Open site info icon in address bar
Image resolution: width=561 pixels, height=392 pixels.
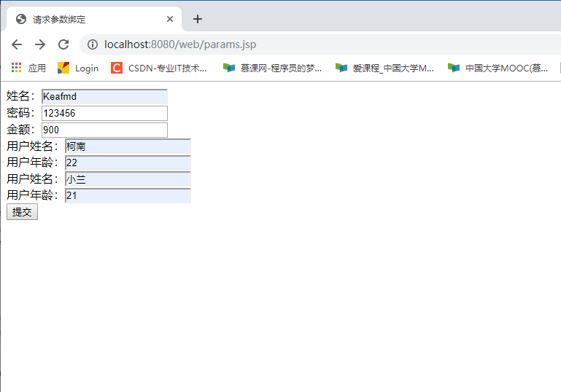[93, 44]
